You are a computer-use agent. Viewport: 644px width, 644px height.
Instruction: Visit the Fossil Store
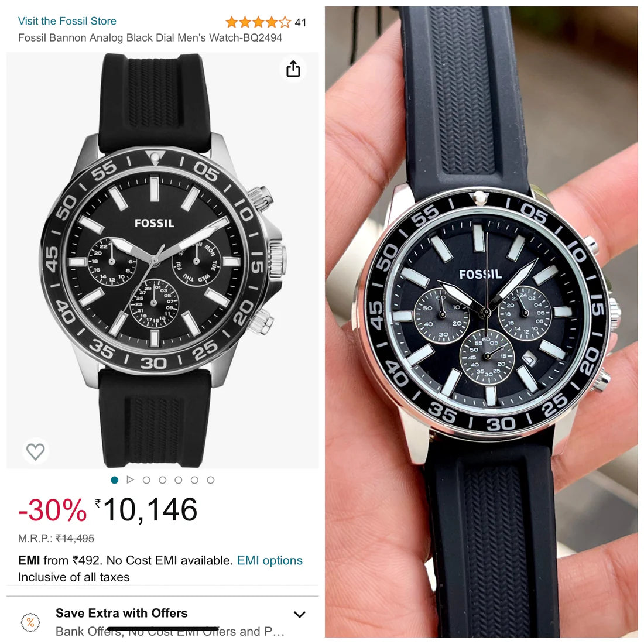click(x=67, y=21)
